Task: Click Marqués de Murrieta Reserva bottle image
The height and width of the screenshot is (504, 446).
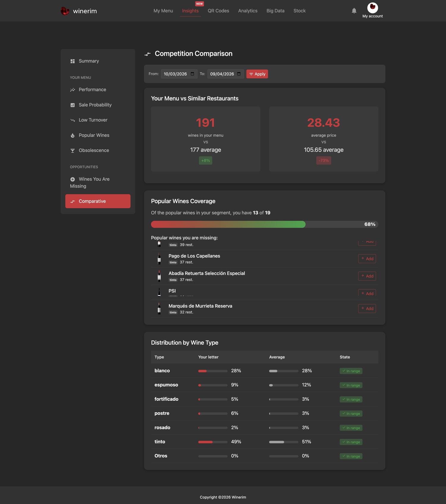Action: click(159, 309)
